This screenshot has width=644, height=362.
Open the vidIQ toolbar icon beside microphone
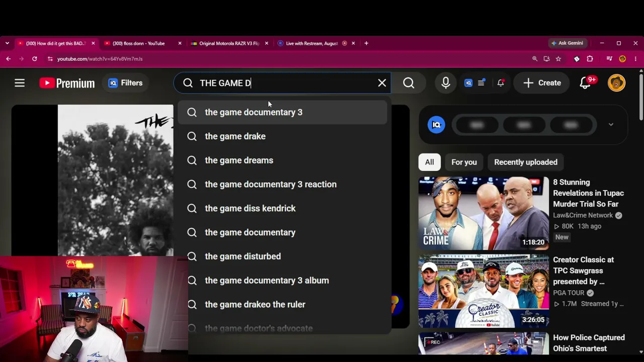[468, 83]
